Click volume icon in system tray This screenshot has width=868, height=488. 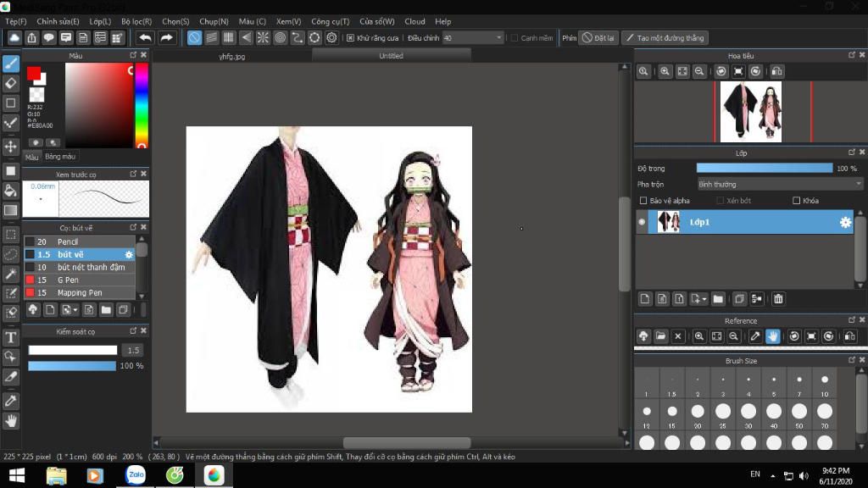[804, 475]
